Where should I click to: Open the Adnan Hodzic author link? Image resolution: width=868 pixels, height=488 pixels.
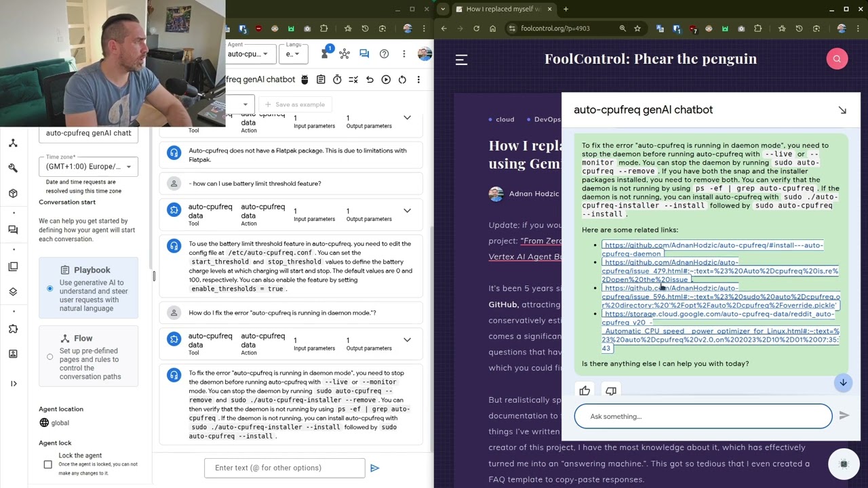tap(536, 194)
